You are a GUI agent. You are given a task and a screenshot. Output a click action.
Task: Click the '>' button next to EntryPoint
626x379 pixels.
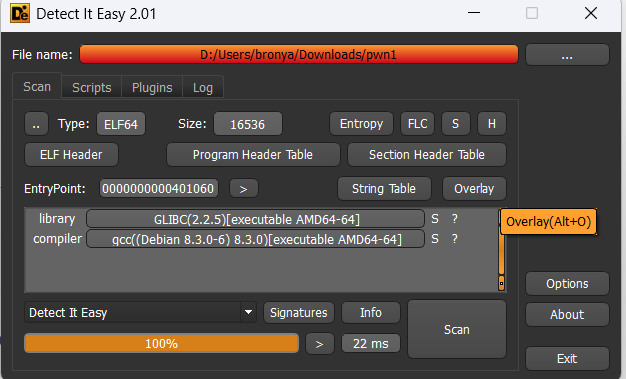[x=244, y=189]
